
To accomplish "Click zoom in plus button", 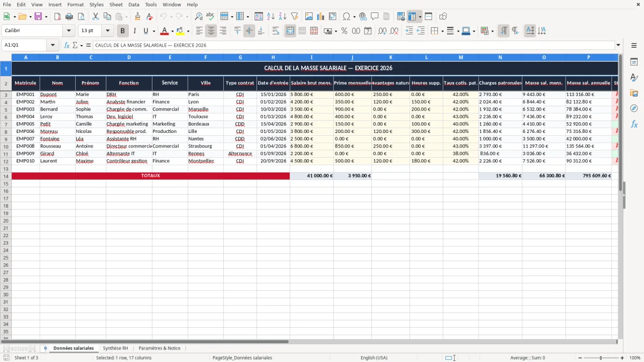I will click(623, 358).
